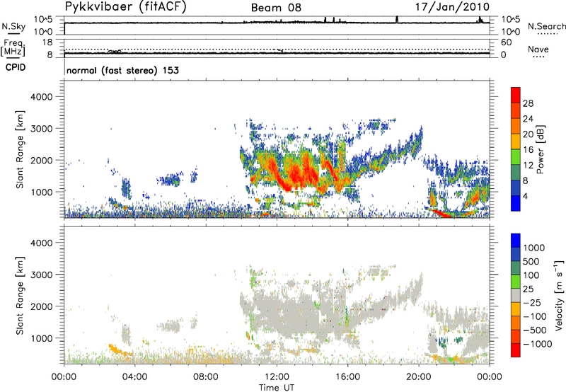This screenshot has height=392, width=566.
Task: Click the 'Beam 08' label
Action: [x=276, y=8]
